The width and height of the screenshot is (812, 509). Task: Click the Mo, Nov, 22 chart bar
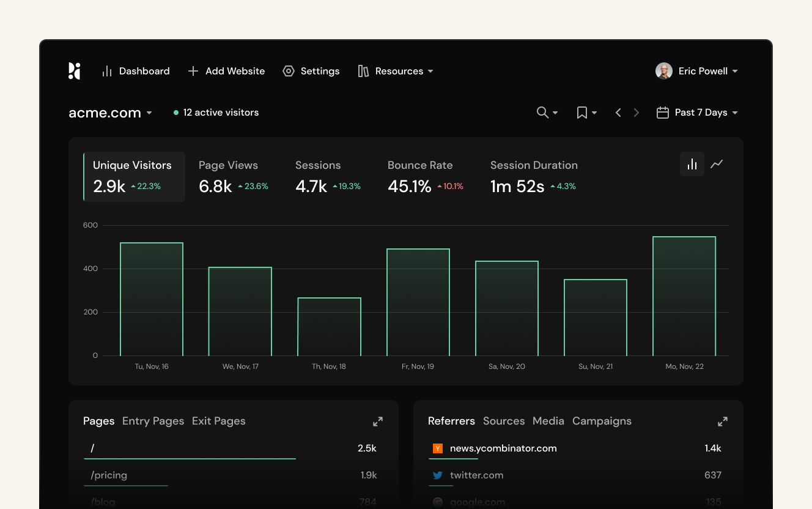point(684,296)
